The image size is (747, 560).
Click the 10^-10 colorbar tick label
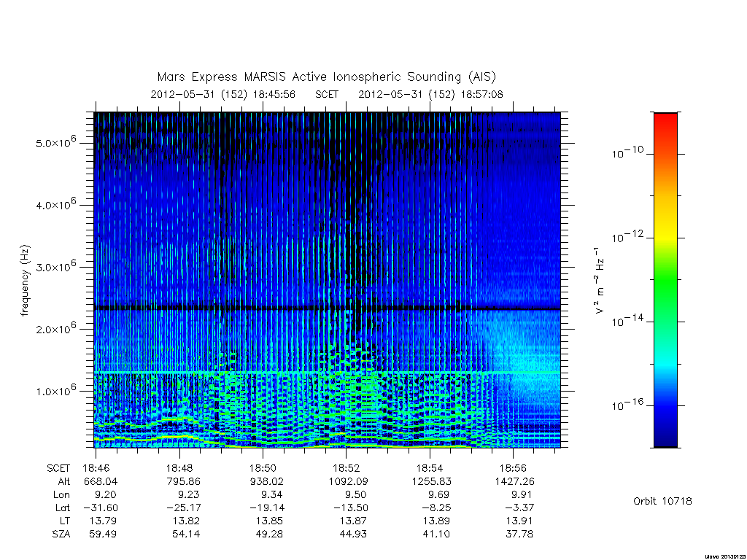tap(627, 152)
